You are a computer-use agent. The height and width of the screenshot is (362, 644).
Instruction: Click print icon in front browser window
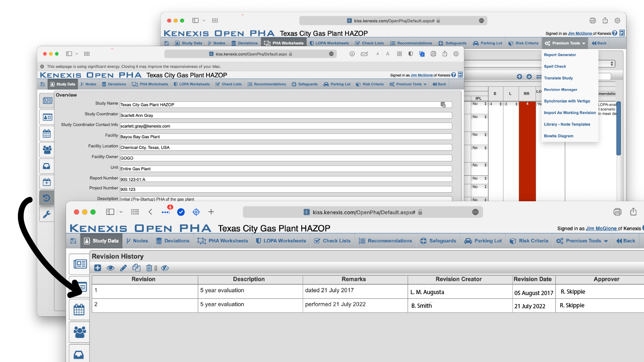click(x=618, y=212)
